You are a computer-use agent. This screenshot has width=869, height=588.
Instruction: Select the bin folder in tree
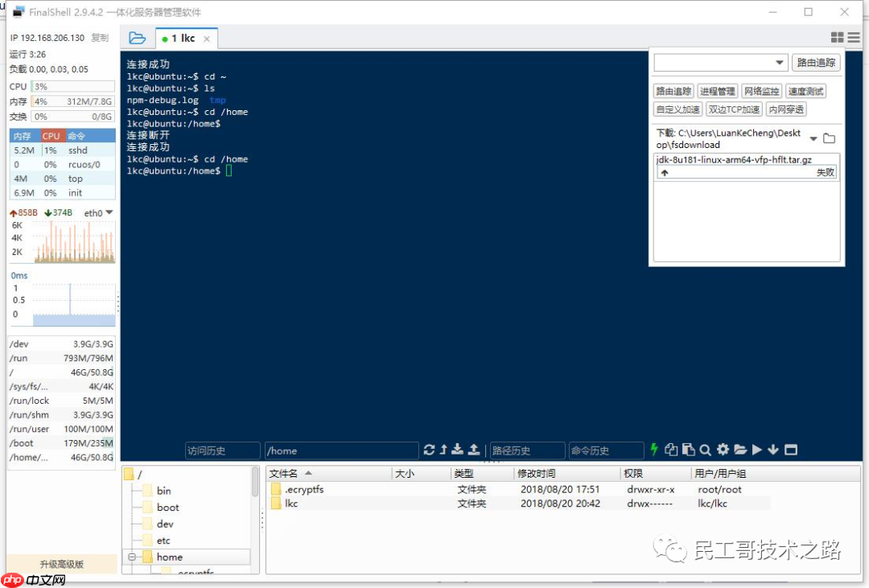coord(157,491)
